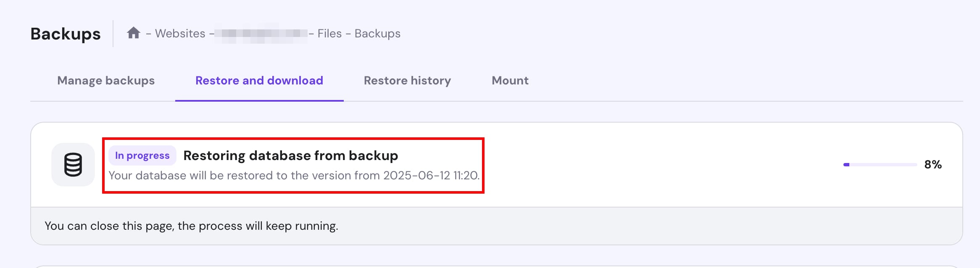Open the Mount tab
The height and width of the screenshot is (268, 980).
pyautogui.click(x=510, y=81)
